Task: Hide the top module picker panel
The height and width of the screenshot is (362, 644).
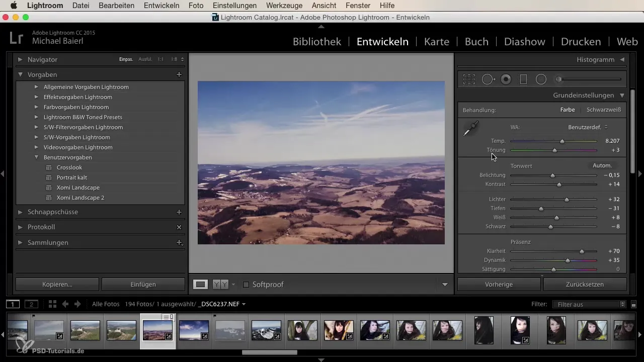Action: (x=321, y=26)
